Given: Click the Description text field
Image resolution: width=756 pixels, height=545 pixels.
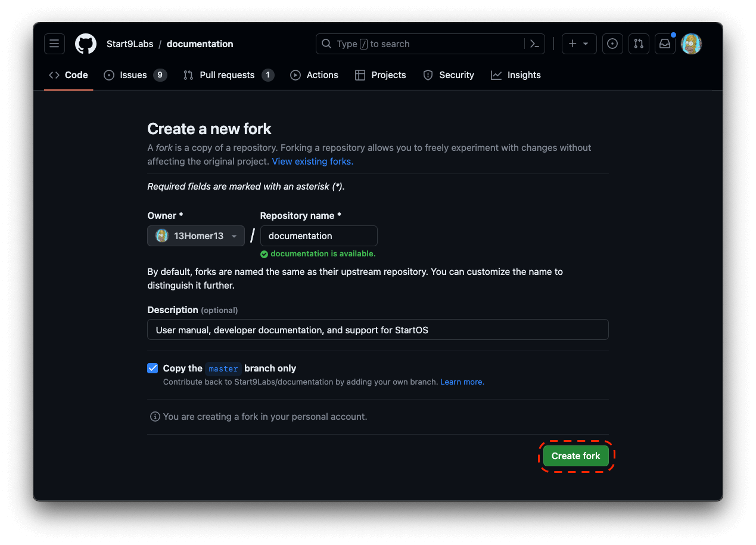Looking at the screenshot, I should point(378,330).
